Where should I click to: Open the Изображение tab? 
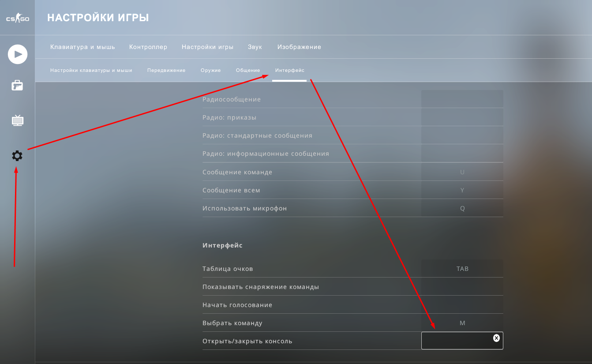[299, 47]
